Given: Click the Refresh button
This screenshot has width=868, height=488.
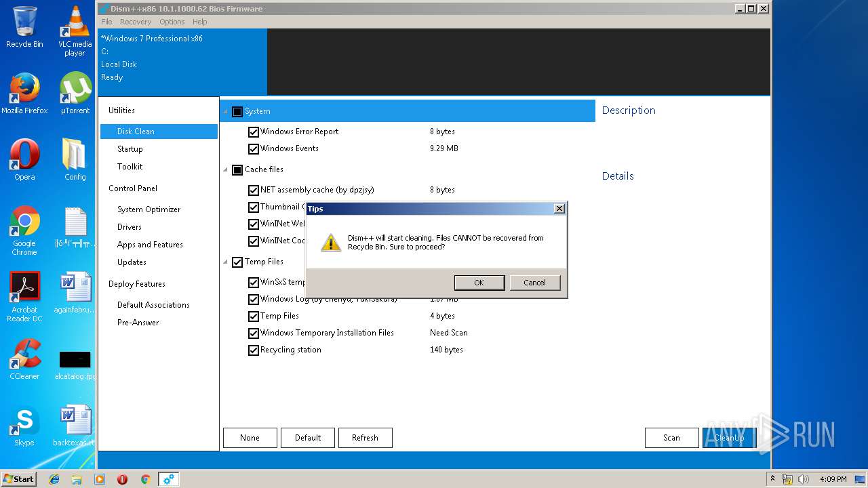Looking at the screenshot, I should (x=365, y=438).
